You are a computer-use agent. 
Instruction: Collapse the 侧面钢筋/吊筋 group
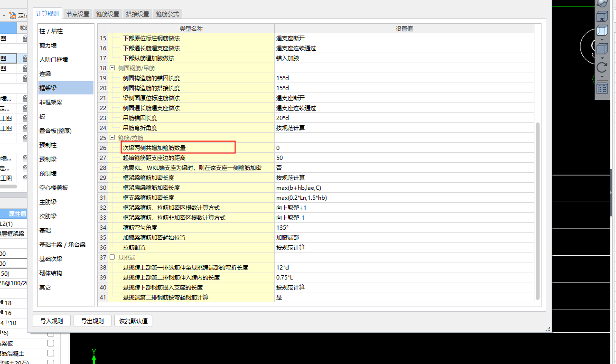click(x=112, y=68)
